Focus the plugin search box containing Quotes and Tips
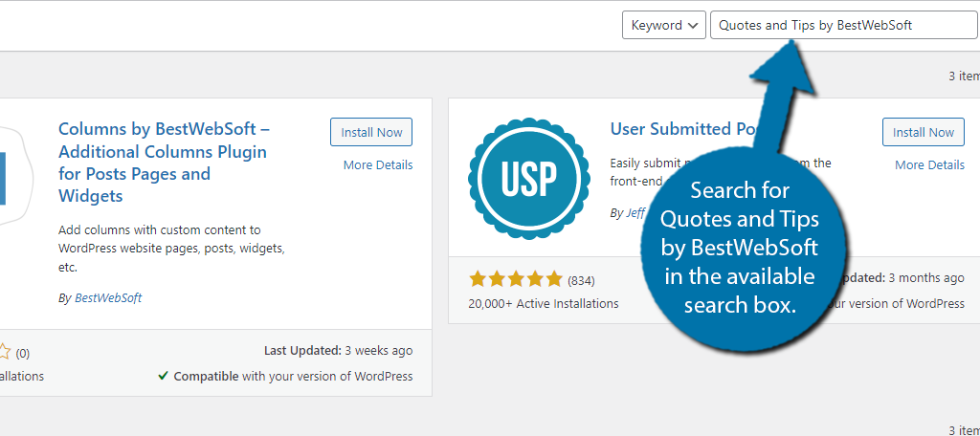Viewport: 980px width, 436px height. tap(844, 26)
